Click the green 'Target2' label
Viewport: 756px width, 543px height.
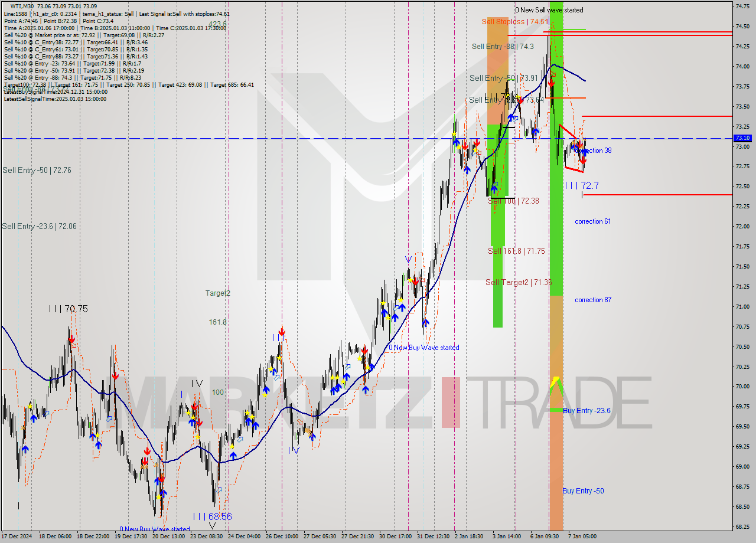pyautogui.click(x=218, y=293)
